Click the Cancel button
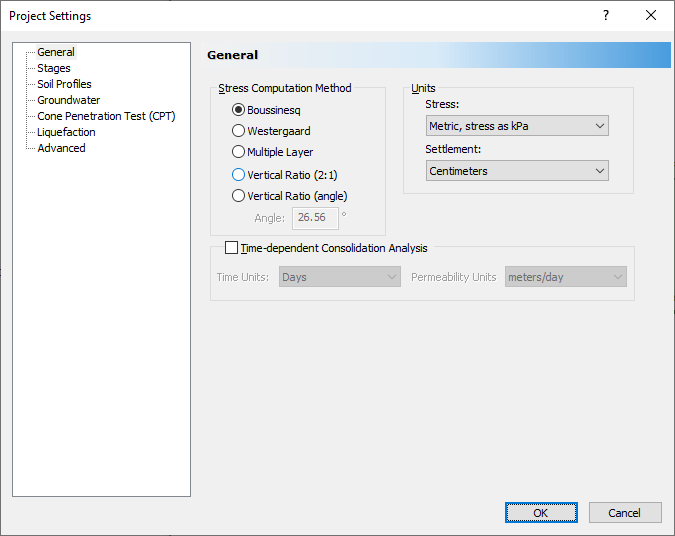Viewport: 675px width, 536px height. click(624, 513)
